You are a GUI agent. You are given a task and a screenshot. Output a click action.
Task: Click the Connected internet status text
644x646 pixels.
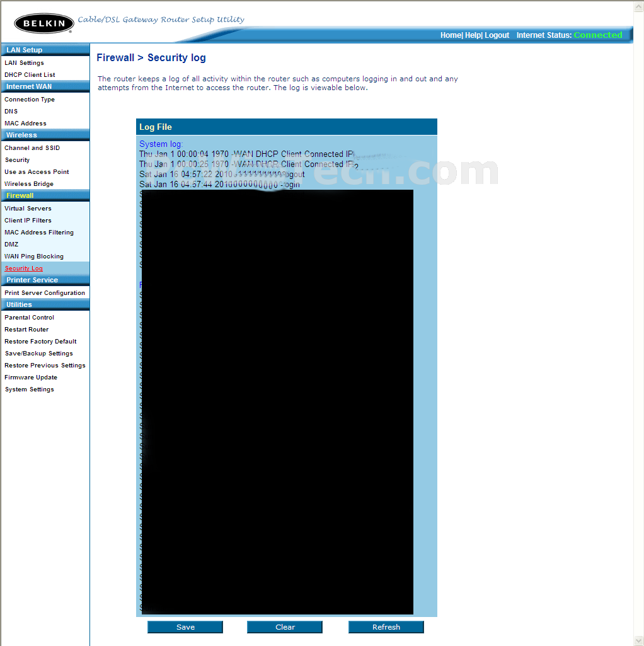(598, 35)
